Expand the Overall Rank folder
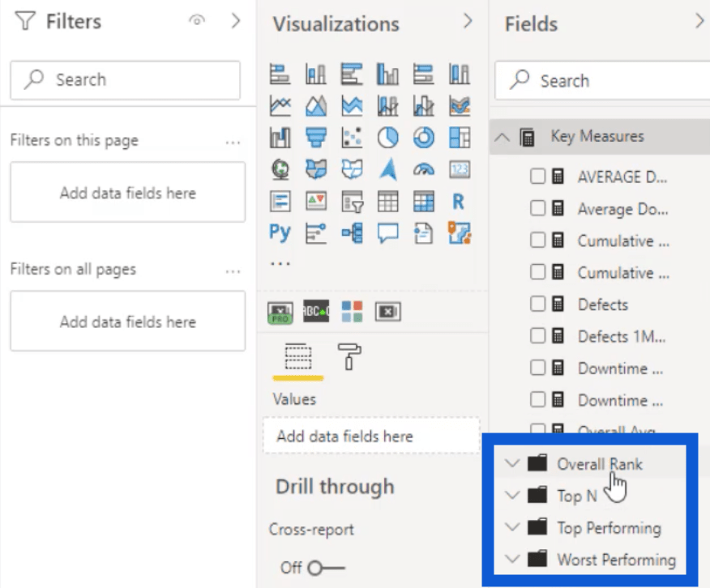This screenshot has height=588, width=710. [511, 463]
